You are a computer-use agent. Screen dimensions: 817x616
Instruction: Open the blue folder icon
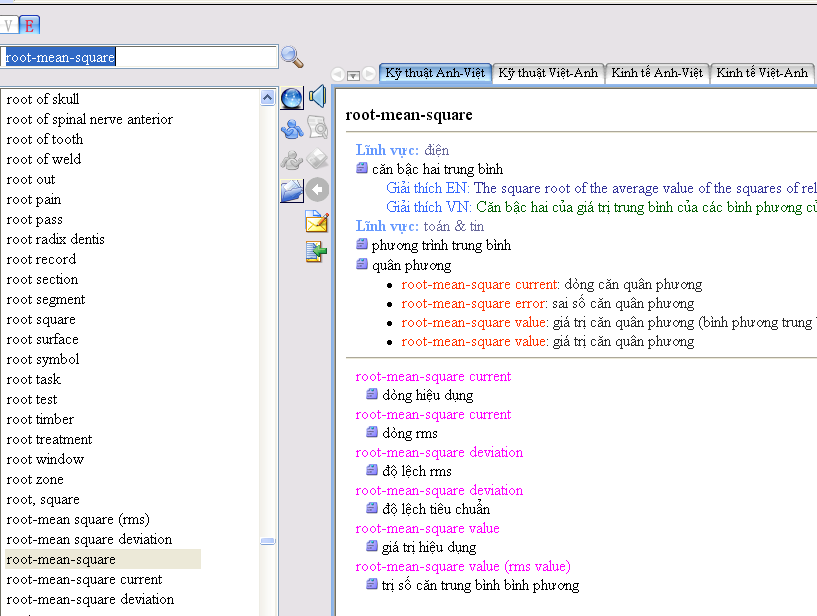292,191
